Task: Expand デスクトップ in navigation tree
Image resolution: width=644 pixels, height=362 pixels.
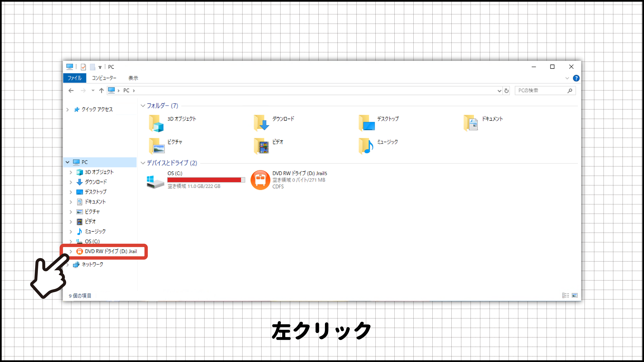Action: [71, 192]
